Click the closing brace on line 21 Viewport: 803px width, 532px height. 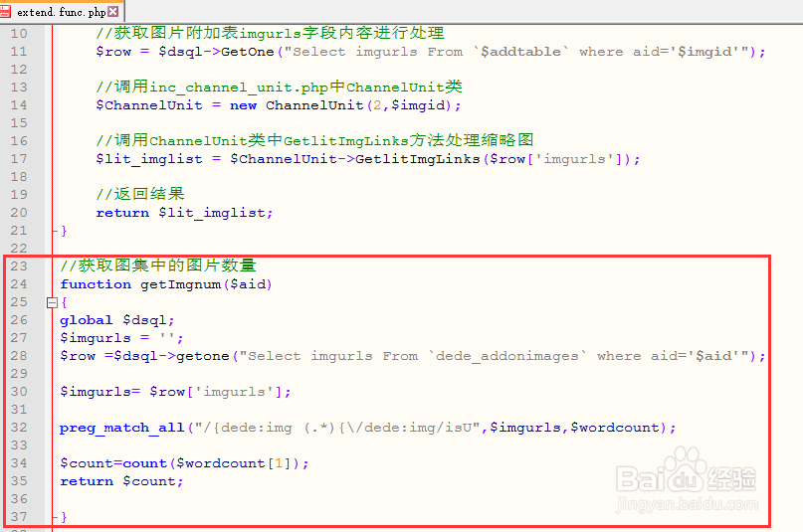point(64,231)
